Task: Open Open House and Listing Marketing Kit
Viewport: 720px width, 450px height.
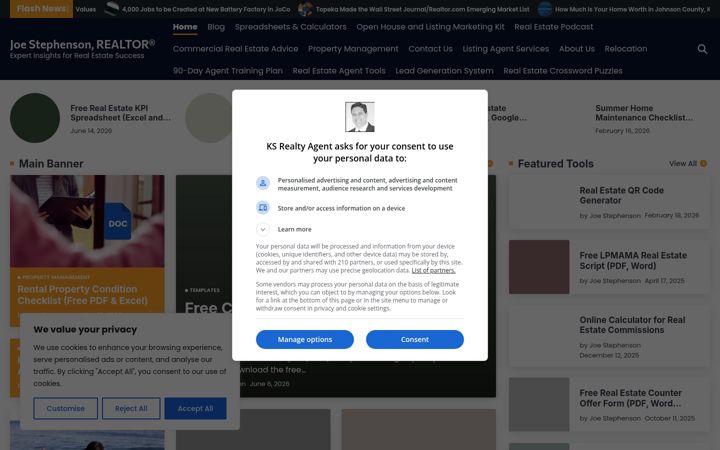Action: coord(430,27)
